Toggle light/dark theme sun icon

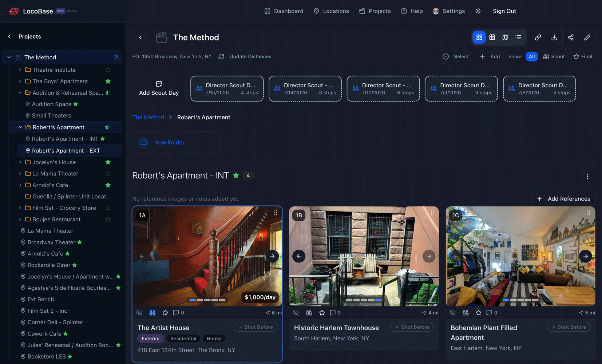[478, 11]
